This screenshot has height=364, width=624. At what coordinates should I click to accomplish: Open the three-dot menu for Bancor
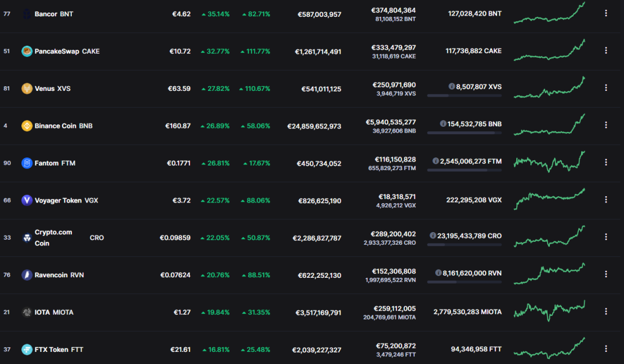pyautogui.click(x=605, y=13)
